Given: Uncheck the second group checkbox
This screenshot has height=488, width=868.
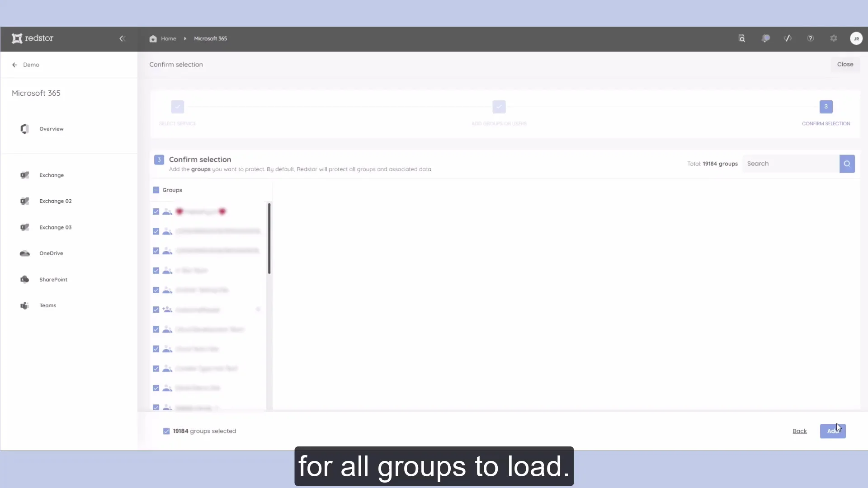Looking at the screenshot, I should coord(156,232).
